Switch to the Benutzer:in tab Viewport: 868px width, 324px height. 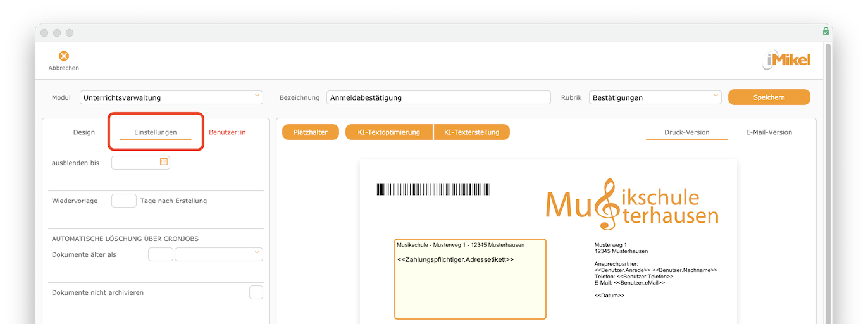point(227,132)
